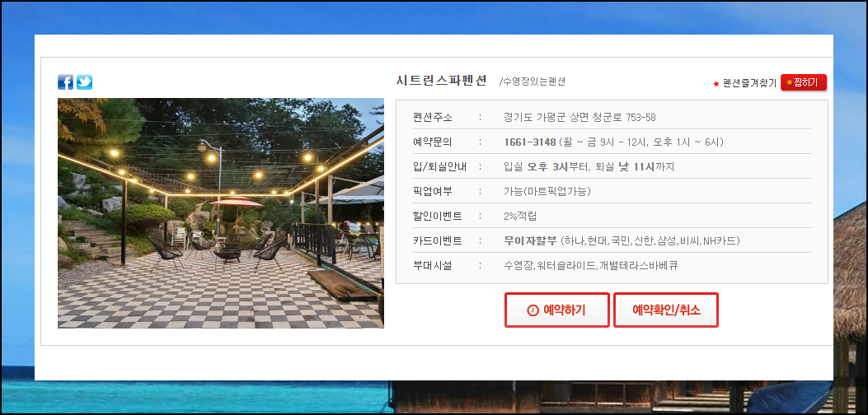Click the 부대시설 row label
This screenshot has height=415, width=868.
[x=432, y=266]
